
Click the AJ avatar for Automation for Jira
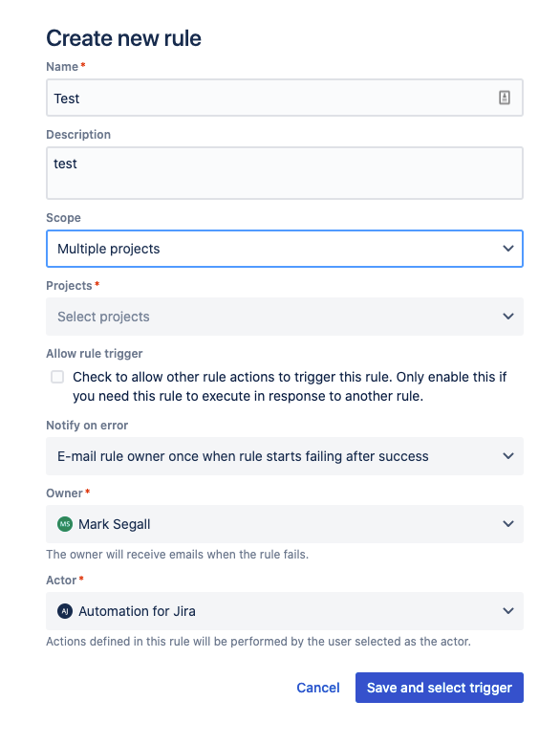click(x=65, y=611)
